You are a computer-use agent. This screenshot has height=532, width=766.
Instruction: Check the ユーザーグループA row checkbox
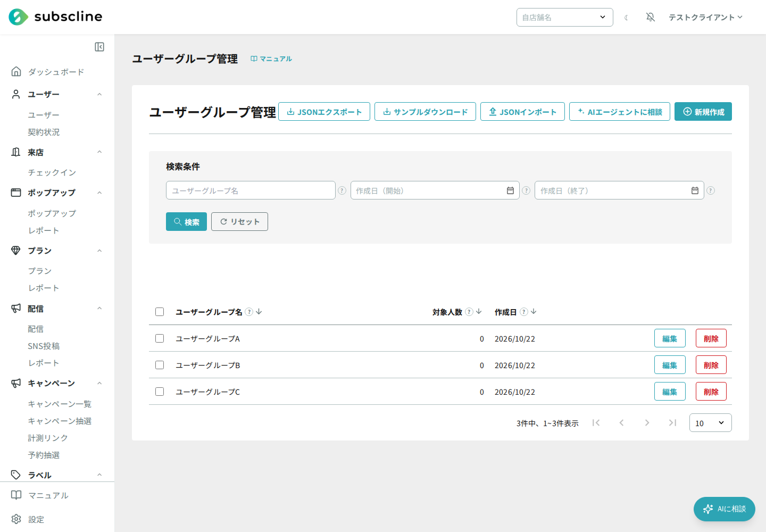click(x=160, y=338)
